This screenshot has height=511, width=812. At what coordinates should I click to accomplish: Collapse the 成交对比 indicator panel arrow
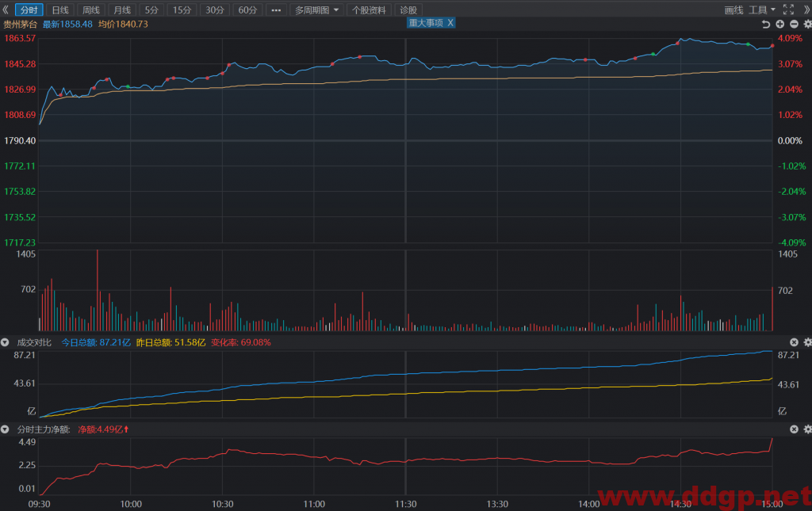tap(6, 342)
